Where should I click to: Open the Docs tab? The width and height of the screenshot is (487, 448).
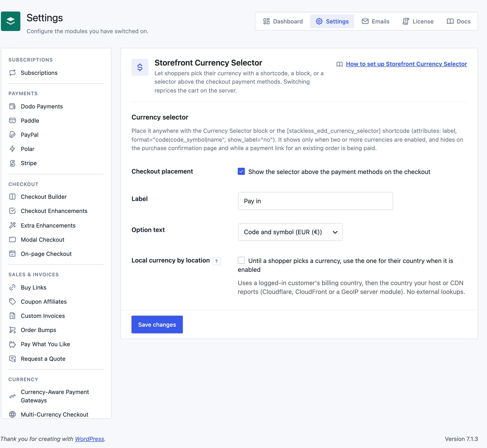pos(458,21)
